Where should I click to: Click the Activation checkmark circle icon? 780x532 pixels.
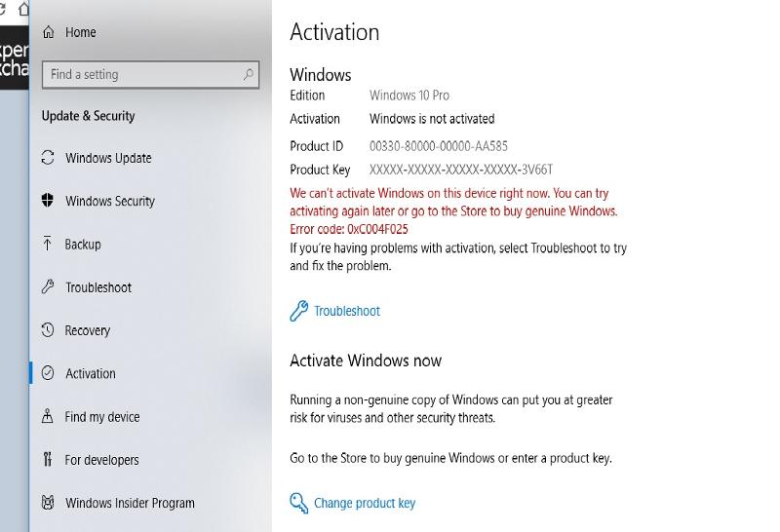tap(48, 373)
